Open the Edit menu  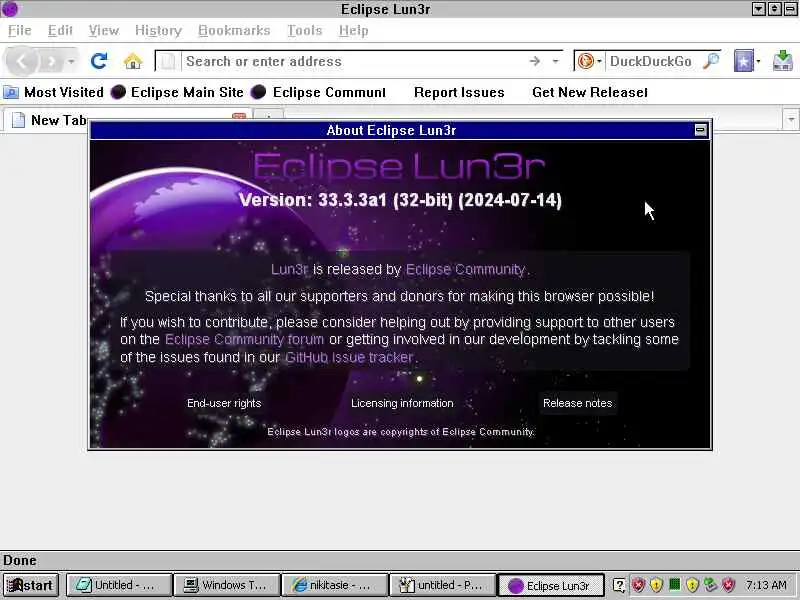click(x=60, y=31)
